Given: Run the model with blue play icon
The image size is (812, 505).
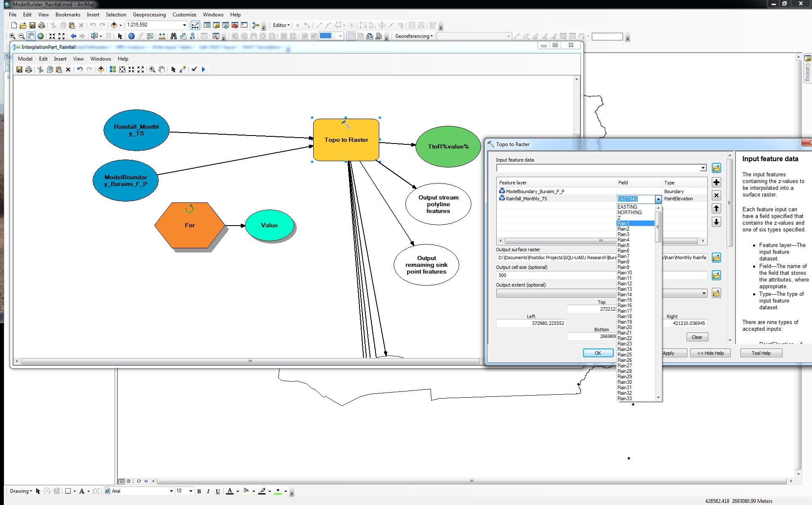Looking at the screenshot, I should (203, 69).
